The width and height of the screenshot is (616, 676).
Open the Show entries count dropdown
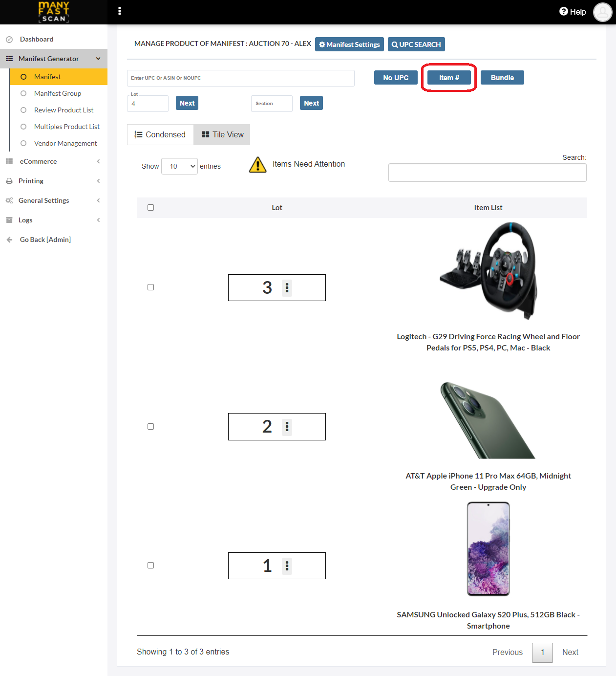click(x=179, y=166)
